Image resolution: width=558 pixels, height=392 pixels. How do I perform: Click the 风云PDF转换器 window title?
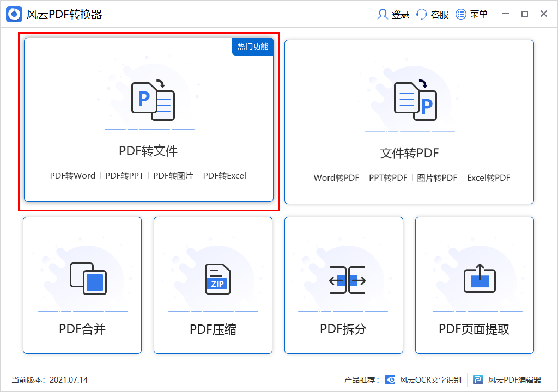point(64,15)
